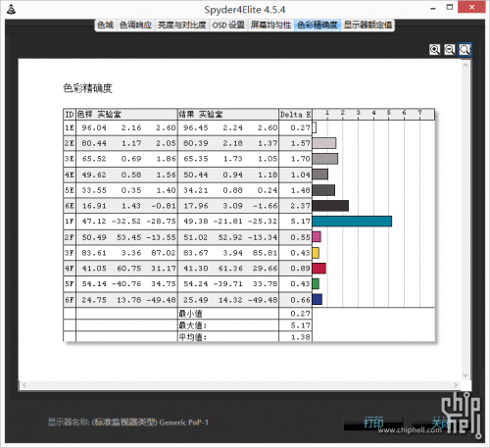Click the vertical scrollbar down arrow
This screenshot has width=490, height=448.
(465, 375)
